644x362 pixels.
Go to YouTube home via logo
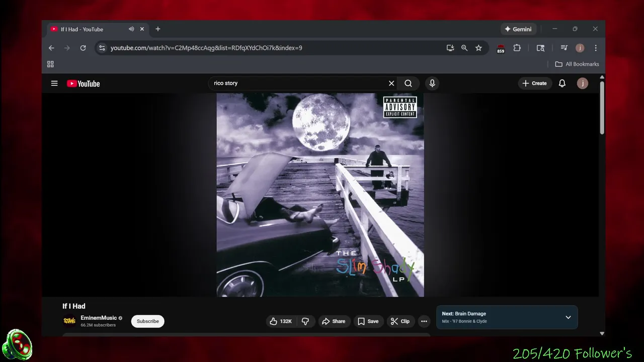84,83
